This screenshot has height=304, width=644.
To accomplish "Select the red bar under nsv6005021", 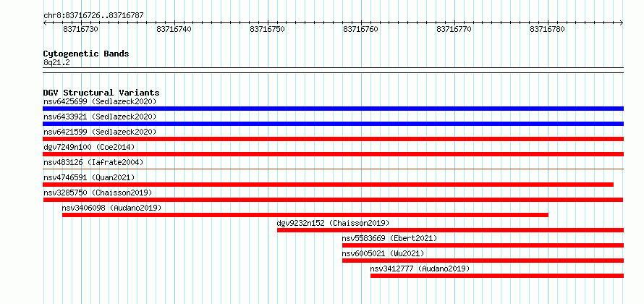I will [x=483, y=261].
